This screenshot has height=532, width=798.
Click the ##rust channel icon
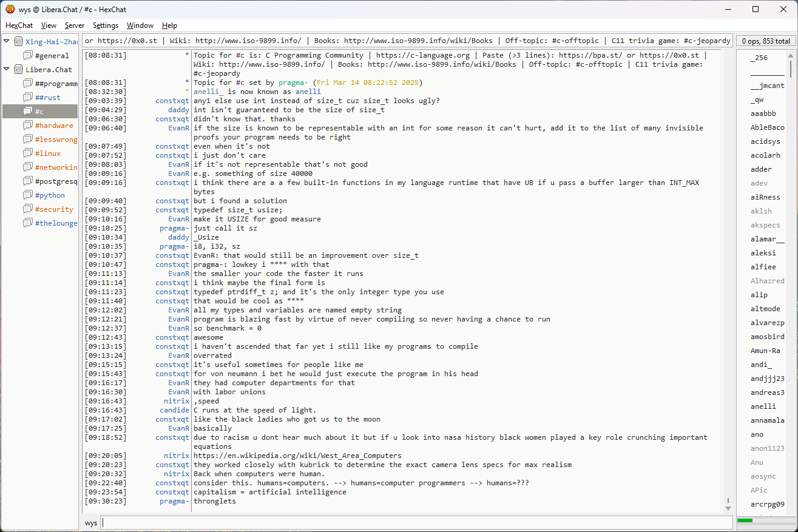point(28,98)
